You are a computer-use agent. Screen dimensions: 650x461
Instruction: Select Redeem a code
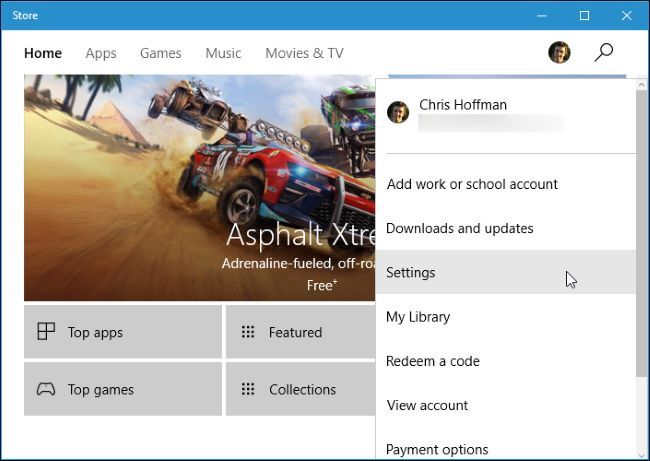click(505, 361)
